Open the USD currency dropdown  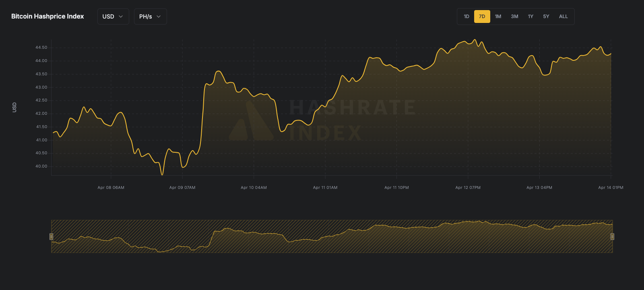click(113, 17)
